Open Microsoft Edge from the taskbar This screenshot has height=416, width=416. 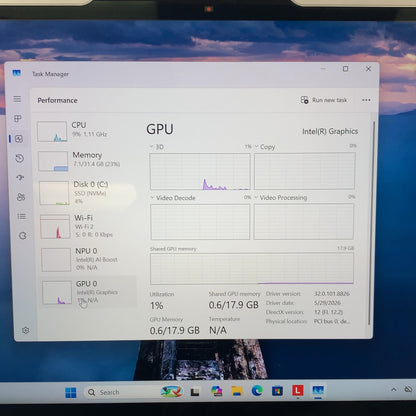257,390
